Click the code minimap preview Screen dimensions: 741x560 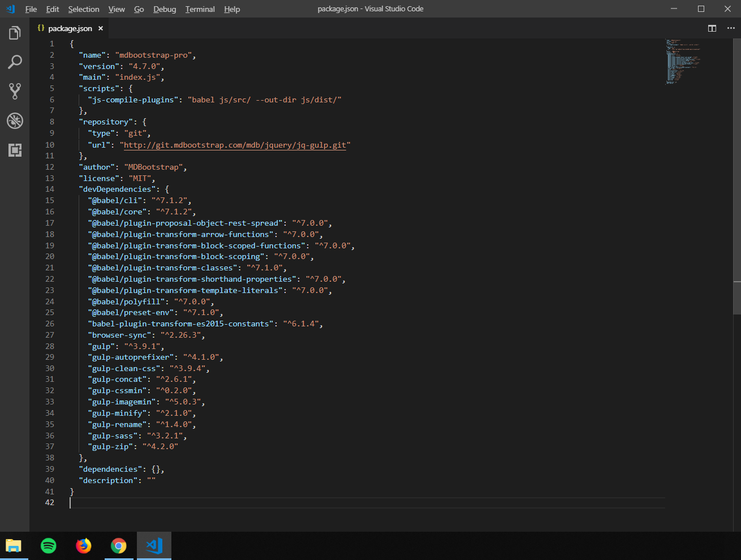click(683, 62)
